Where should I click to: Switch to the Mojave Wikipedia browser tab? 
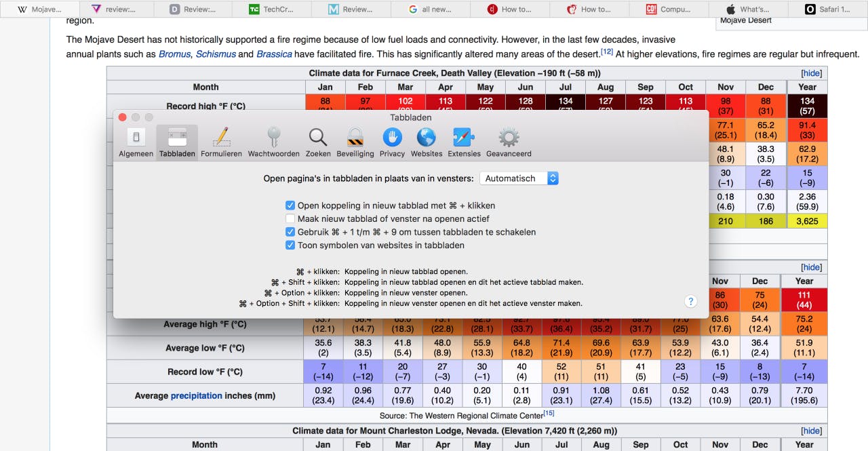[39, 9]
